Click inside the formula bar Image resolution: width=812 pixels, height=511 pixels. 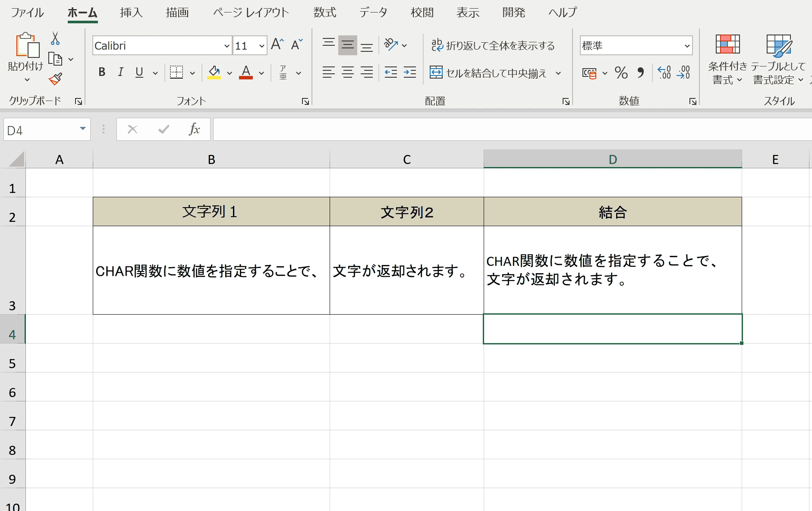coord(513,129)
